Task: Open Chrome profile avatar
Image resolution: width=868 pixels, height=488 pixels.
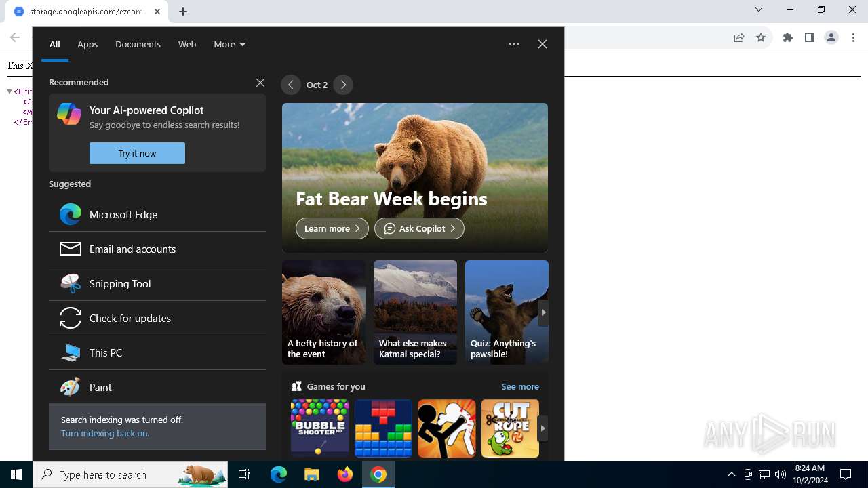Action: coord(831,38)
